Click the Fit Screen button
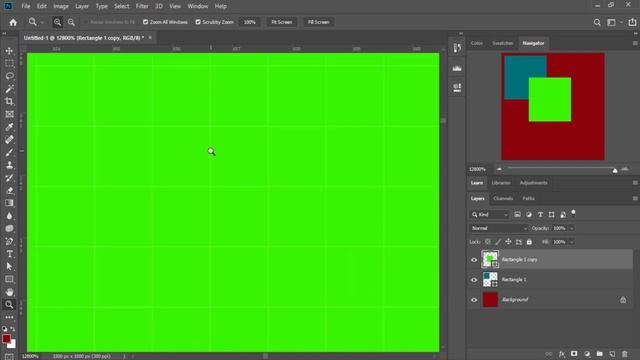The height and width of the screenshot is (360, 640). pos(282,22)
